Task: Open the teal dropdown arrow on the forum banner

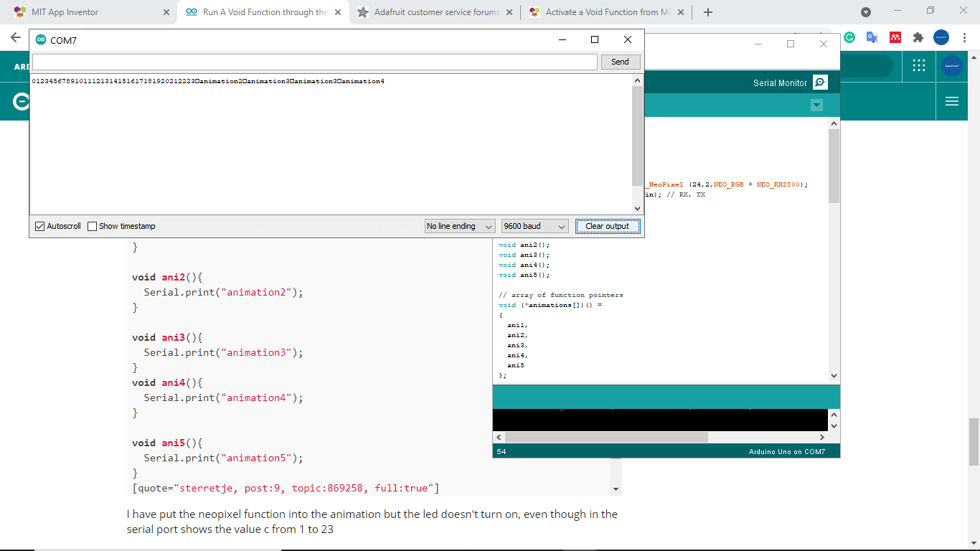Action: [x=816, y=105]
